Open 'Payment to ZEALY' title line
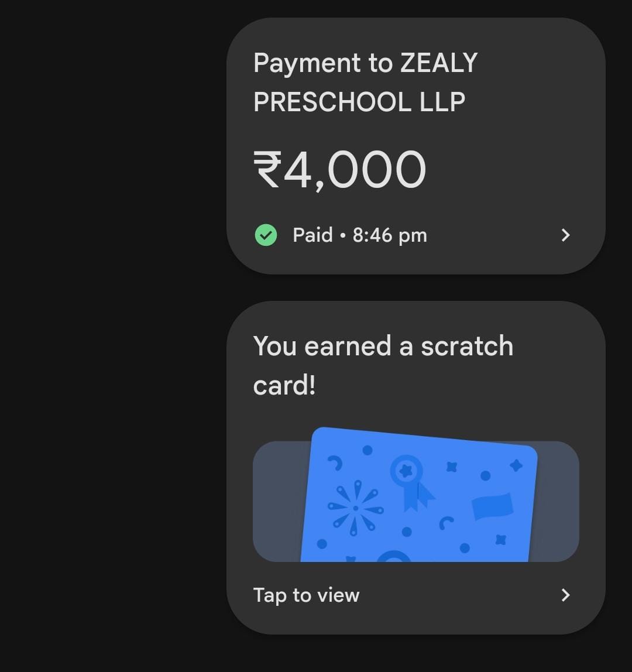632x672 pixels. pos(365,63)
